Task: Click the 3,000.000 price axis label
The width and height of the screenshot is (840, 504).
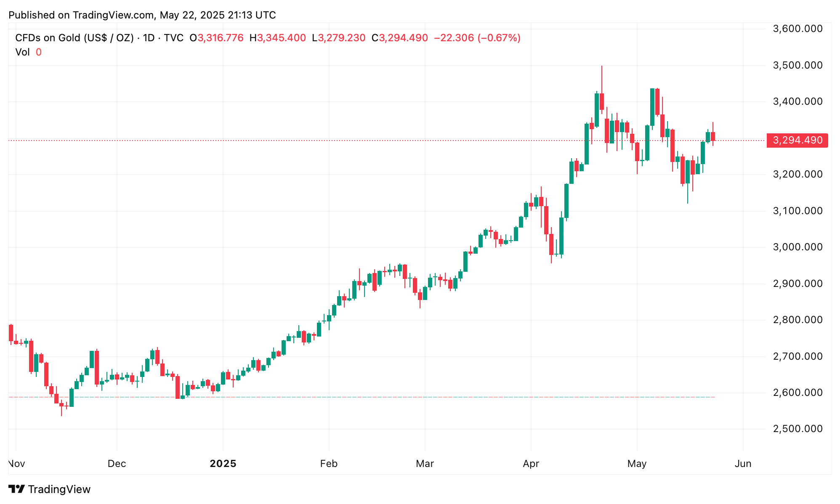Action: (797, 247)
